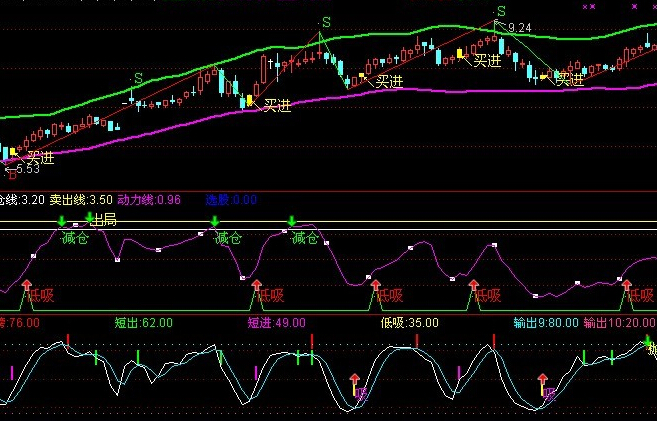
Task: Select the 短出:62.00 indicator label
Action: click(x=144, y=323)
